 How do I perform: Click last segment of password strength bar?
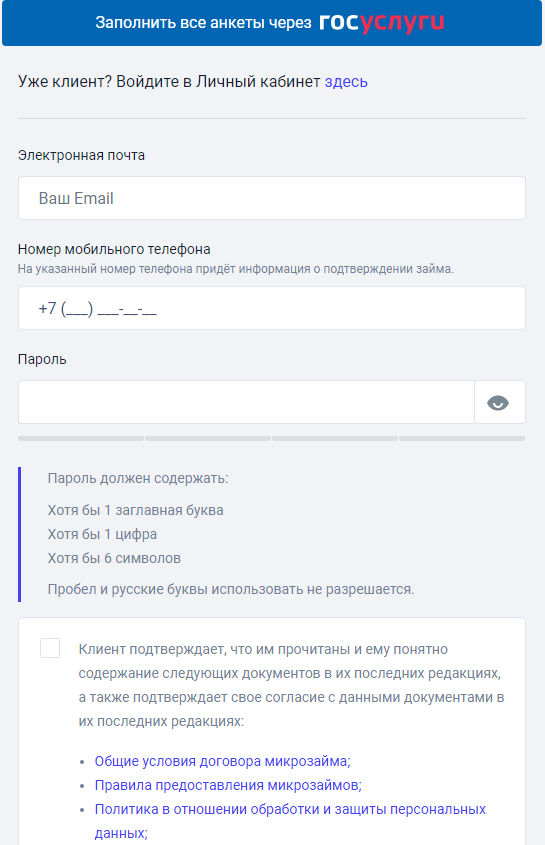pos(462,439)
